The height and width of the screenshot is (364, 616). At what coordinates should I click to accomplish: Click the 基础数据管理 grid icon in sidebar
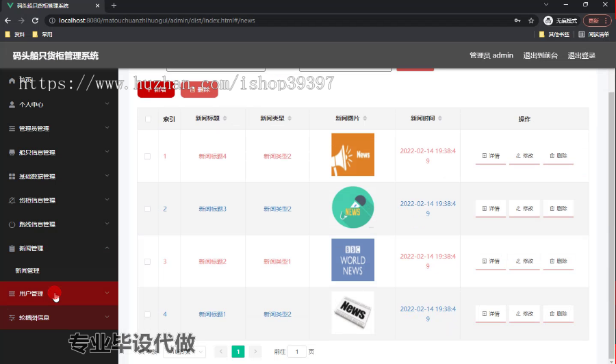[x=12, y=177]
